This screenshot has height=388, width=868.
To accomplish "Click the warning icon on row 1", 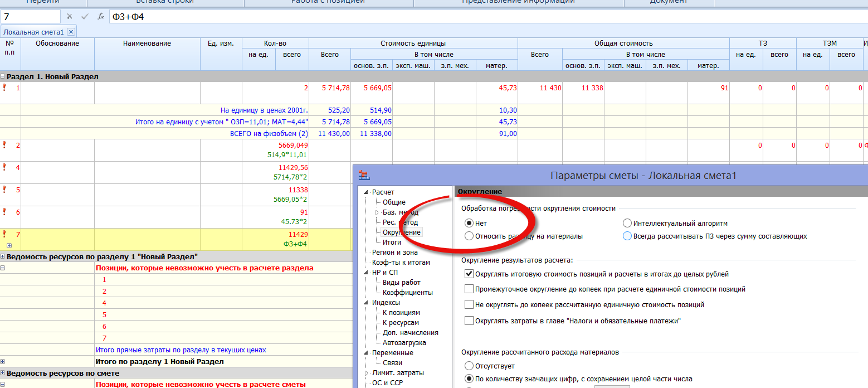I will 5,88.
